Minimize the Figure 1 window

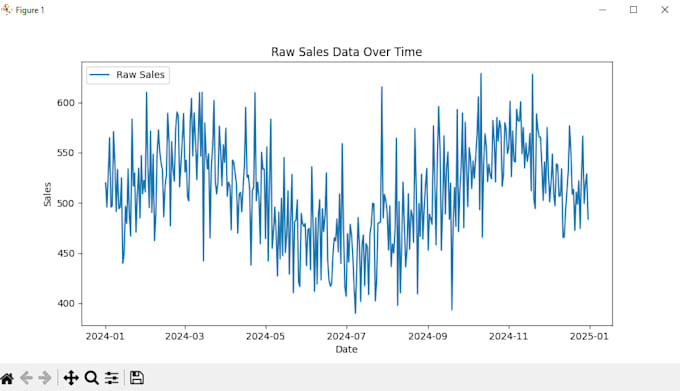[602, 10]
